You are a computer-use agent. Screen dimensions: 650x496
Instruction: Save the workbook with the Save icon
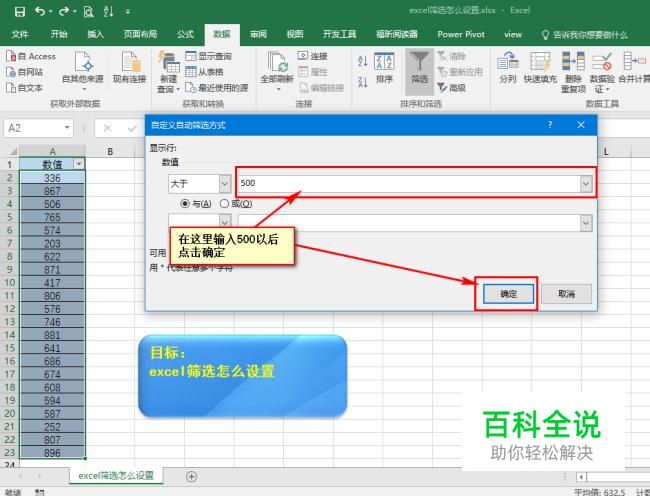coord(19,12)
